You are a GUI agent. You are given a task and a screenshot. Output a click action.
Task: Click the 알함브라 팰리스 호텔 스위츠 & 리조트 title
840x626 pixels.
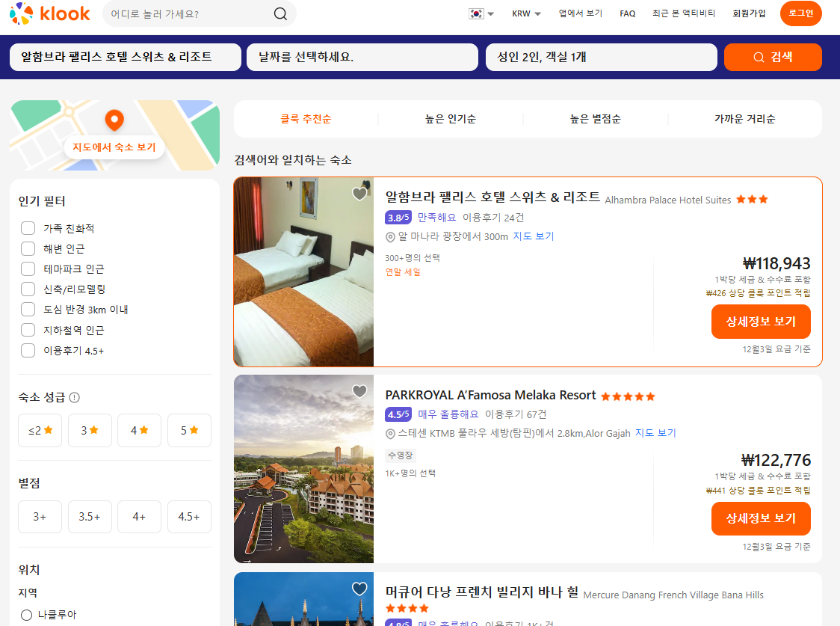click(x=492, y=197)
